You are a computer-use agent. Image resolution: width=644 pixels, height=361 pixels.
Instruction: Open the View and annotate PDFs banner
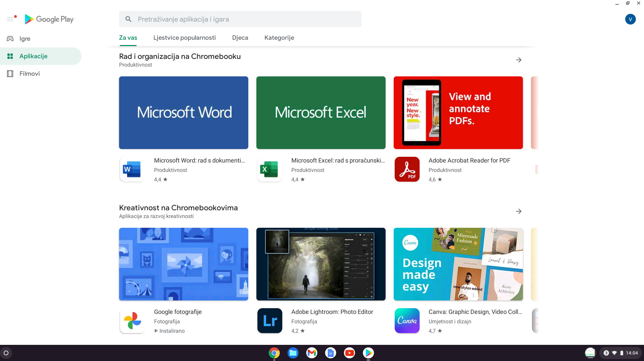click(458, 113)
